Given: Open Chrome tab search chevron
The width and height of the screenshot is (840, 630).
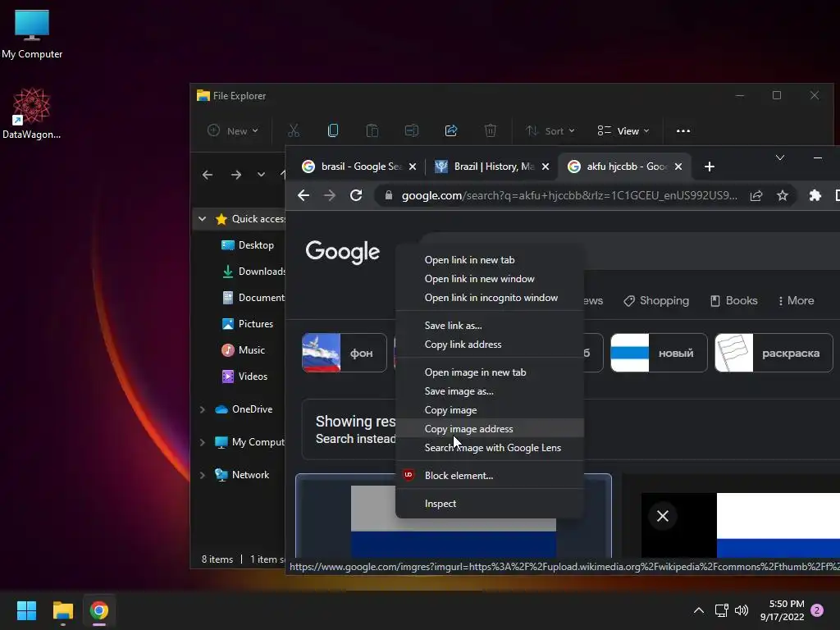Looking at the screenshot, I should click(x=780, y=157).
